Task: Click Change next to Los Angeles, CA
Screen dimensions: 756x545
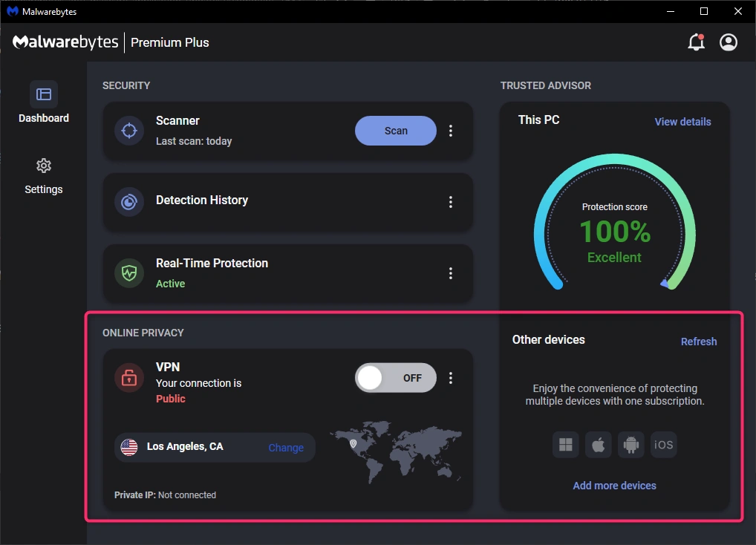Action: [x=286, y=448]
